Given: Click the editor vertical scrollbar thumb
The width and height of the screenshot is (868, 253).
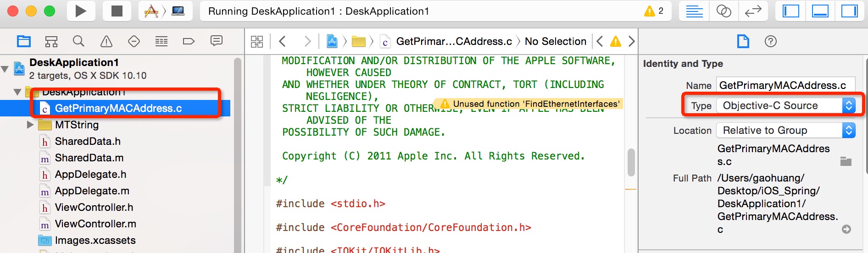Looking at the screenshot, I should pyautogui.click(x=631, y=162).
